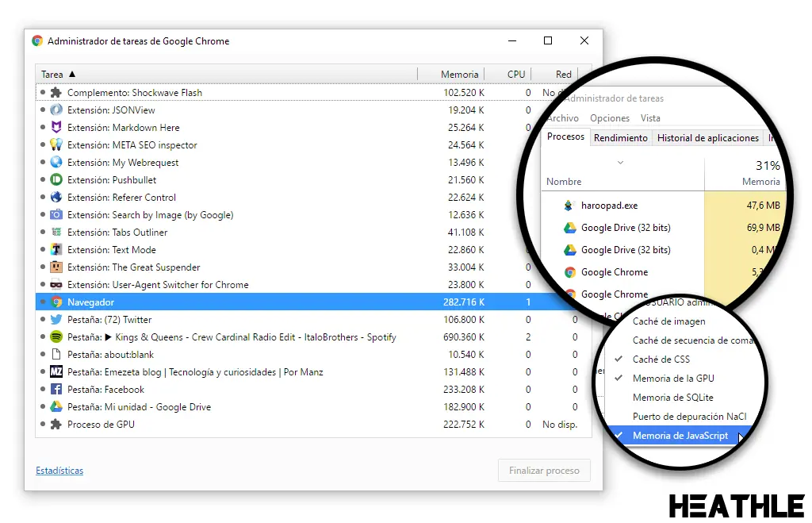Click the User-Agent Switcher glasses icon

coord(56,285)
